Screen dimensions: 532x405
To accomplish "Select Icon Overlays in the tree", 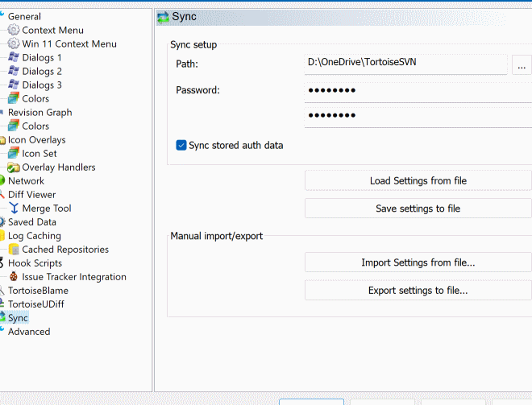I will [x=36, y=139].
